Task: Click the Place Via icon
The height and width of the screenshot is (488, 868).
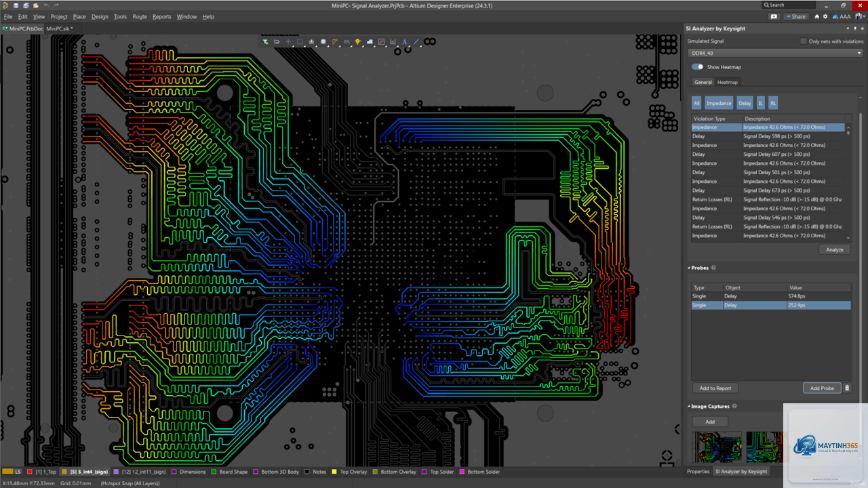Action: (x=358, y=41)
